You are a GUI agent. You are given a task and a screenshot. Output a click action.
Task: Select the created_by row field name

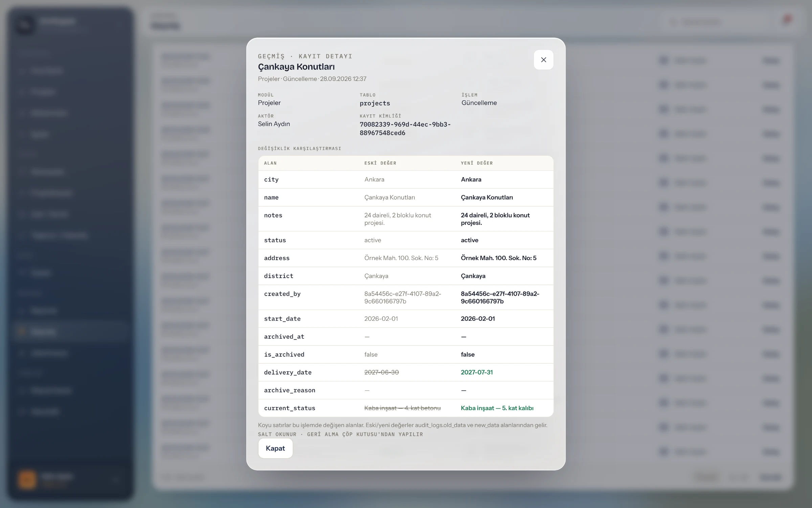282,294
